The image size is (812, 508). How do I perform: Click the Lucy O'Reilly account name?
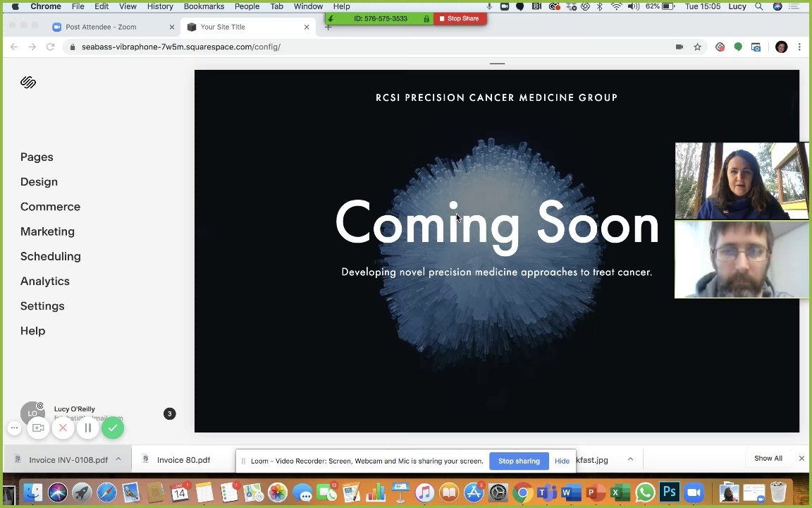[75, 409]
